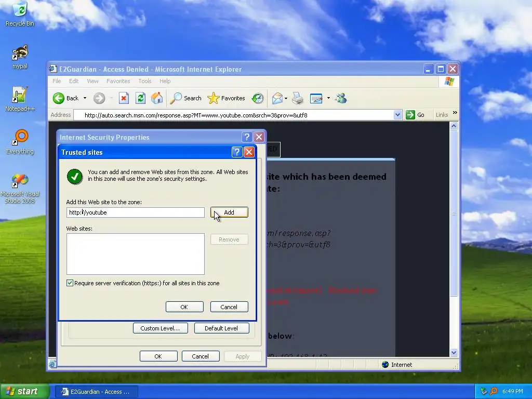Click the Default Level button
The image size is (532, 399).
click(x=221, y=328)
